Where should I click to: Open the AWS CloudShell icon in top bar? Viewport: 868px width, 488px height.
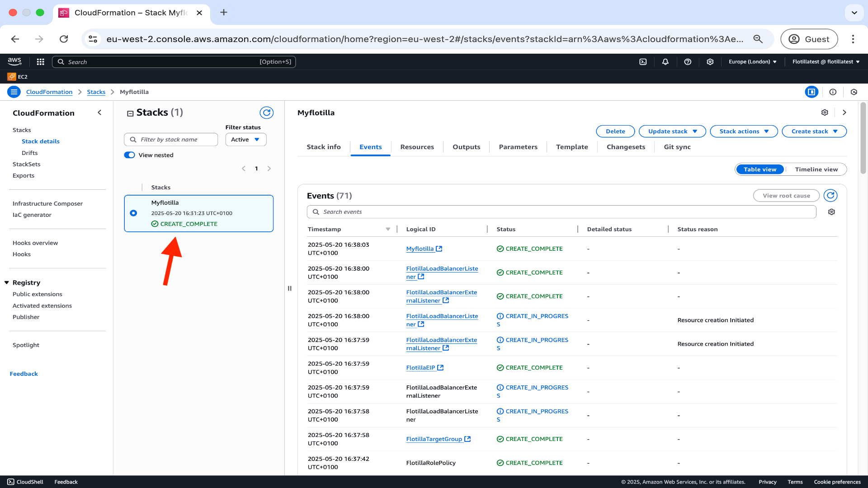point(643,62)
